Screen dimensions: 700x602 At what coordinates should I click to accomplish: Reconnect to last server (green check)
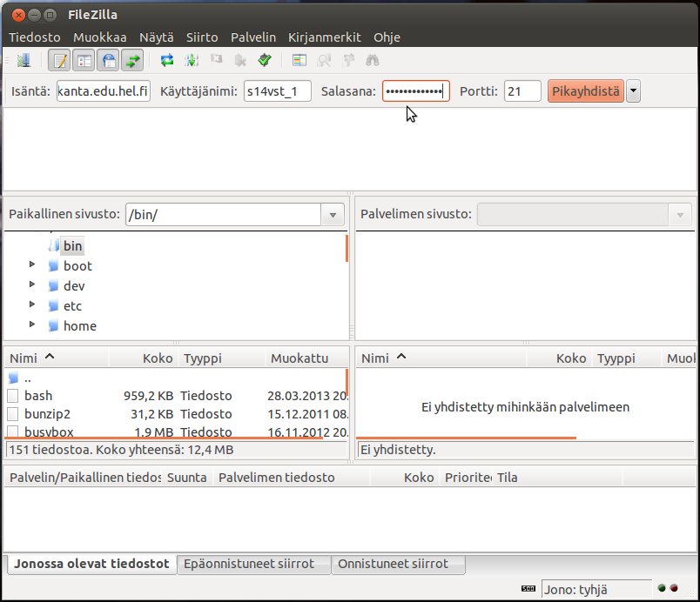tap(265, 60)
